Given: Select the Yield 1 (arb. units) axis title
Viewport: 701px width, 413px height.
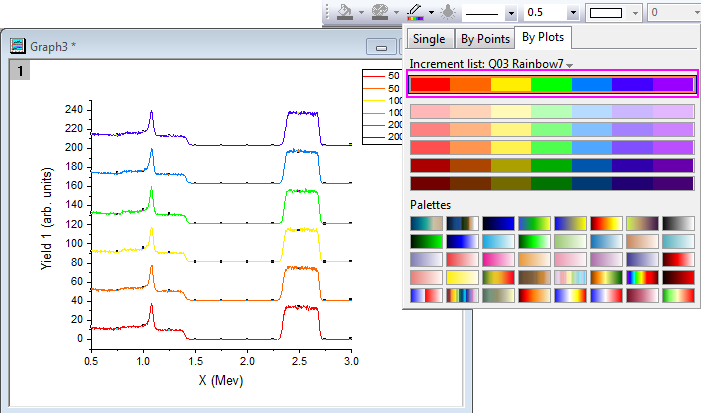Looking at the screenshot, I should pos(46,219).
